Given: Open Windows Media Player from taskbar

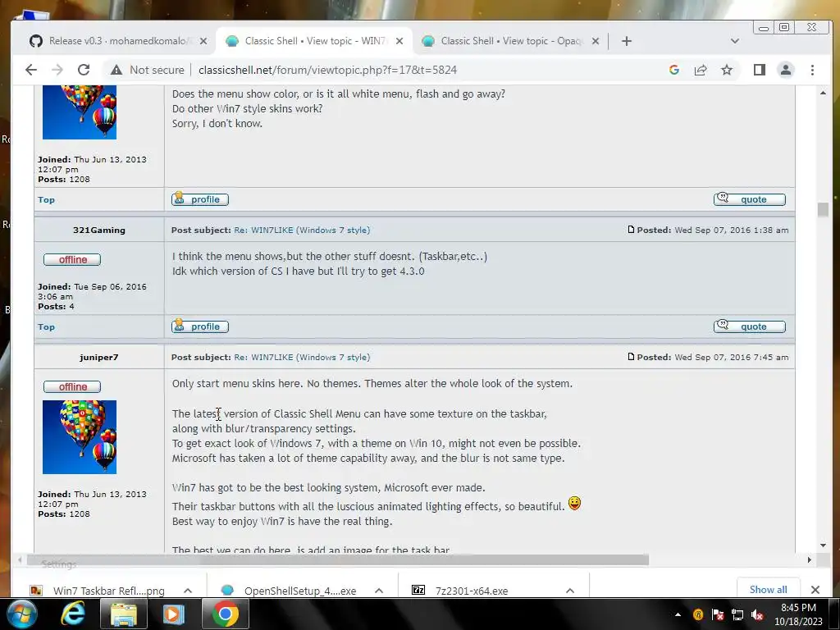Looking at the screenshot, I should pos(174,614).
